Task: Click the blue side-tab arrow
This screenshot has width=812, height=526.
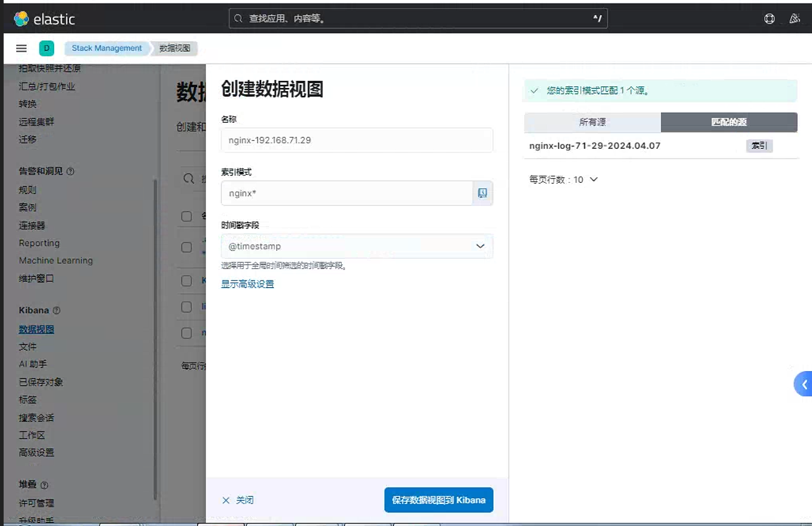Action: 804,384
